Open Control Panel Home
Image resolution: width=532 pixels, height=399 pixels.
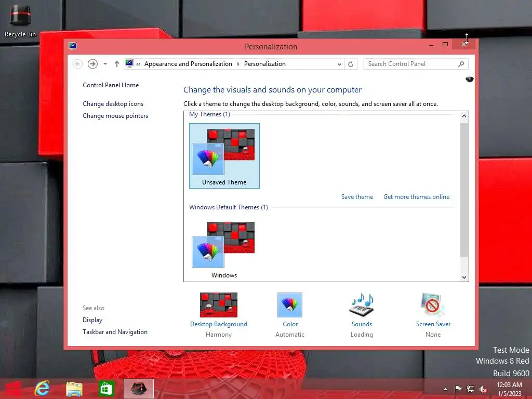point(111,85)
